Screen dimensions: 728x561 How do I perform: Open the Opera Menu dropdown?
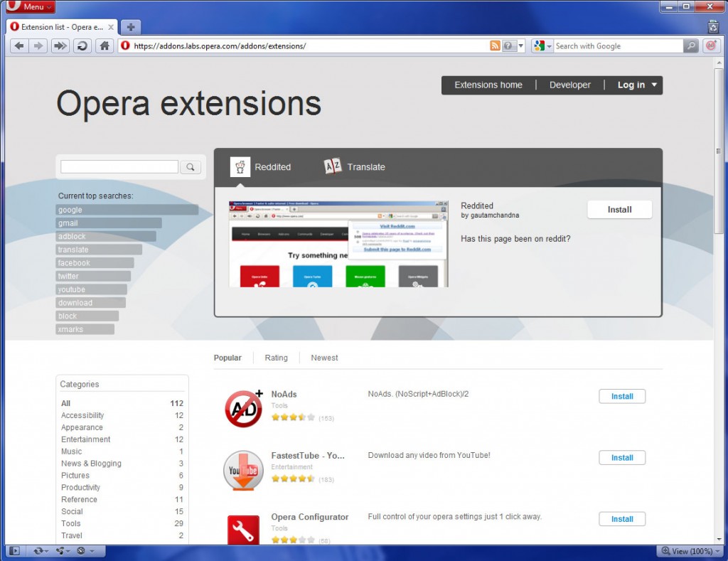(x=30, y=6)
